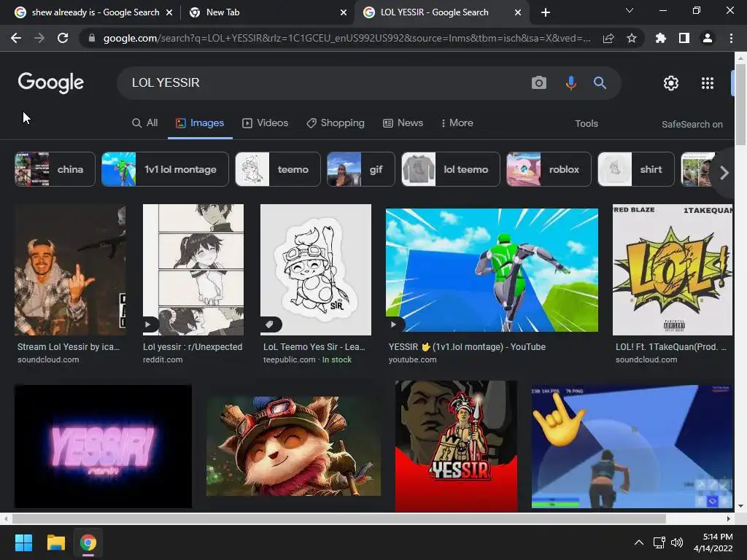
Task: Open Google quick settings gear
Action: point(671,83)
